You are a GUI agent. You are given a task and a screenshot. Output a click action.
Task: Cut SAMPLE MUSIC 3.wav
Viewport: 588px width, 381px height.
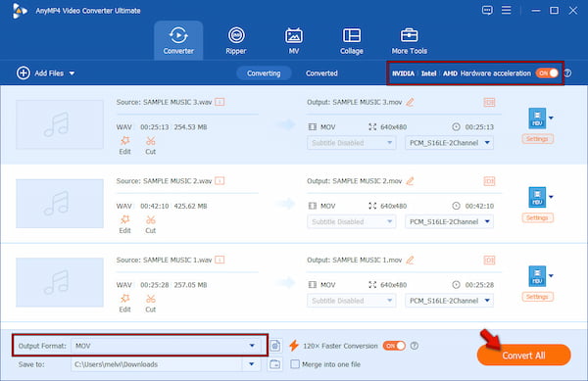(x=150, y=146)
